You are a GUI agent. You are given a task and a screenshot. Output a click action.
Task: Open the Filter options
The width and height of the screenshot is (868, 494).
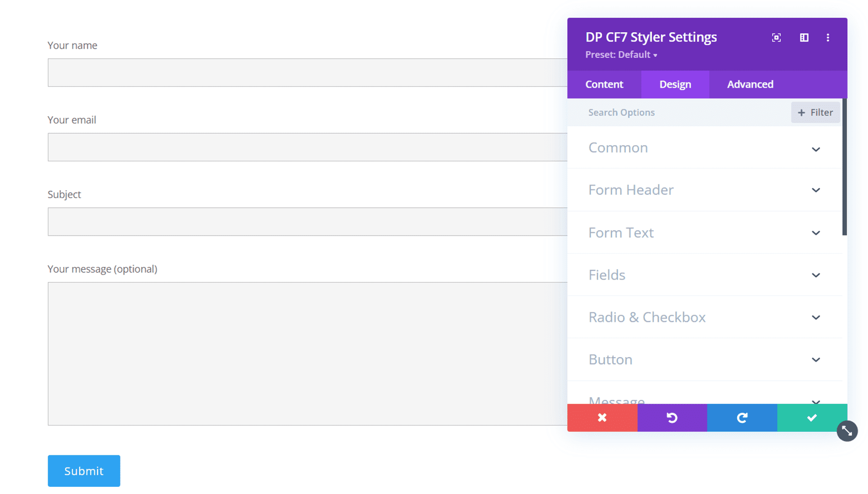click(815, 112)
